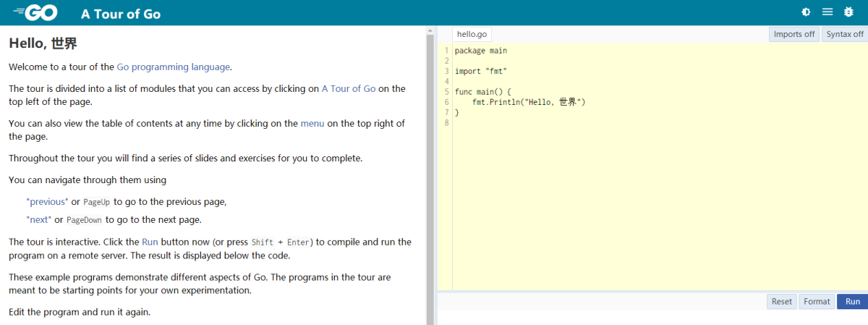Click the bug report icon

849,12
